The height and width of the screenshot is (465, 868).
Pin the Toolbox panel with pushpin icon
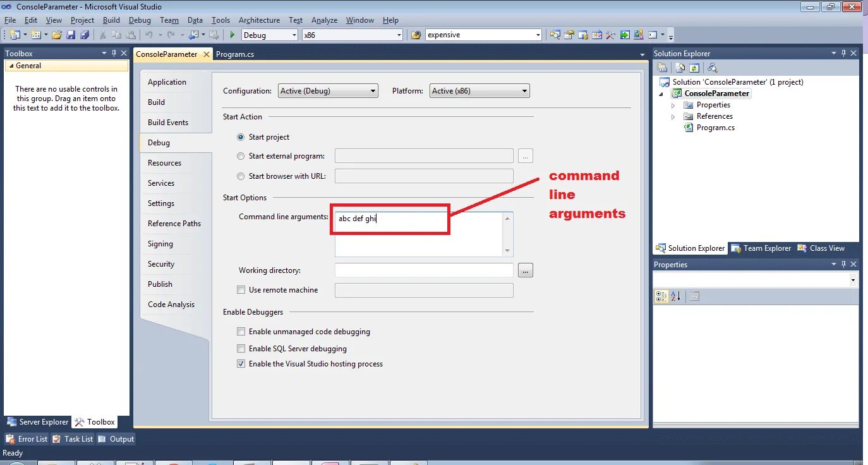tap(114, 54)
